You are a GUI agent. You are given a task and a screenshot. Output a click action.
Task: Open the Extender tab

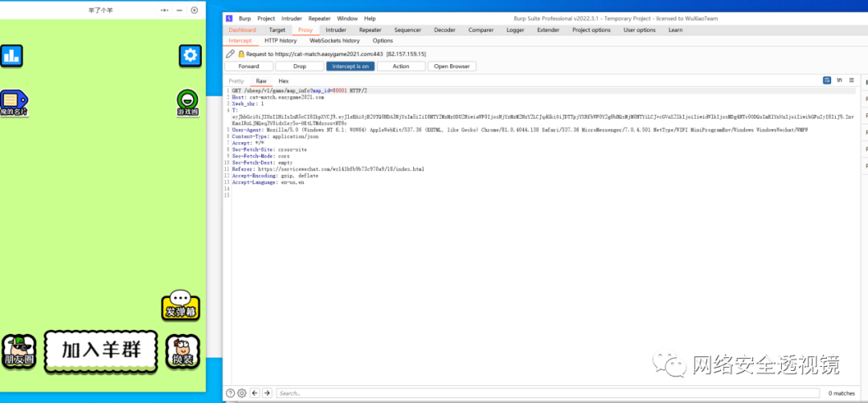[x=548, y=30]
